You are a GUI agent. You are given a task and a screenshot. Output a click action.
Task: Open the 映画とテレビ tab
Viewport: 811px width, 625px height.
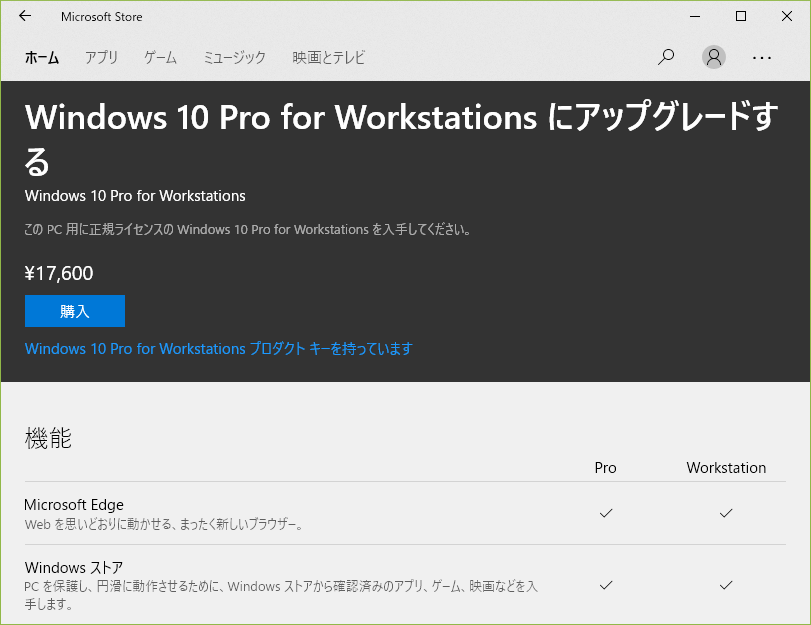[x=328, y=57]
